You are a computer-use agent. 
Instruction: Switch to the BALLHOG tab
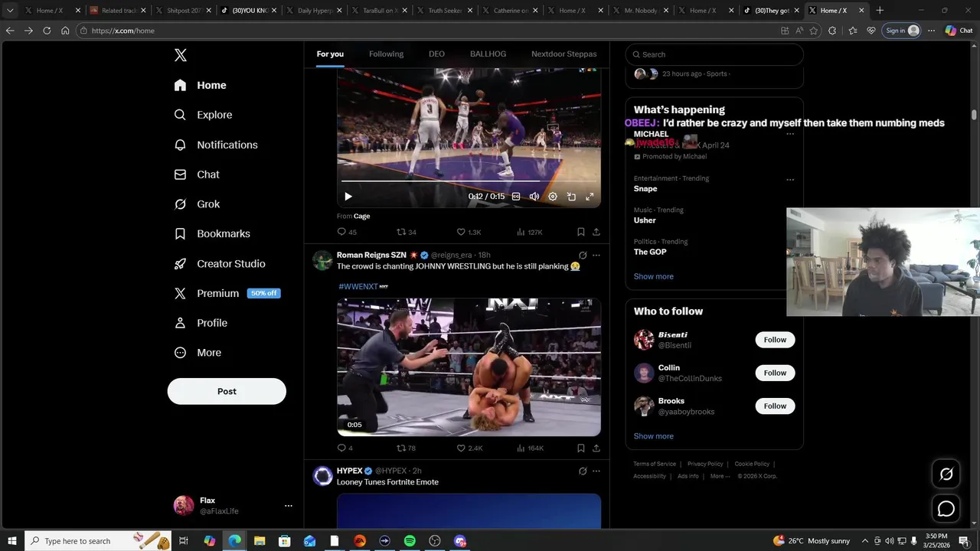pos(488,54)
